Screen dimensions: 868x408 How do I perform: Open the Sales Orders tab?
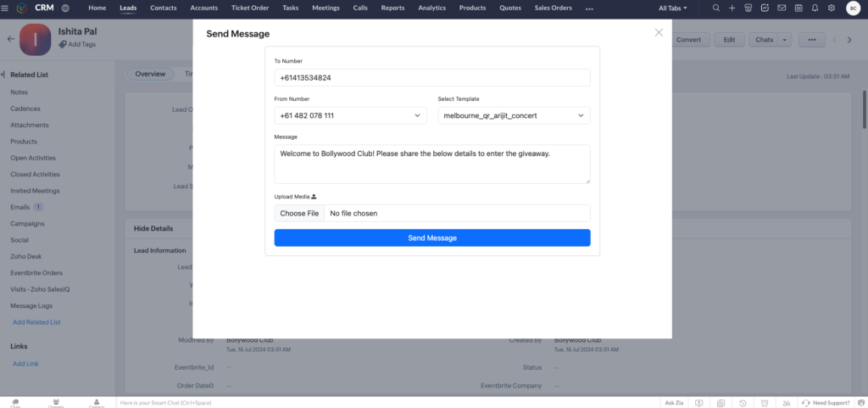click(x=553, y=8)
